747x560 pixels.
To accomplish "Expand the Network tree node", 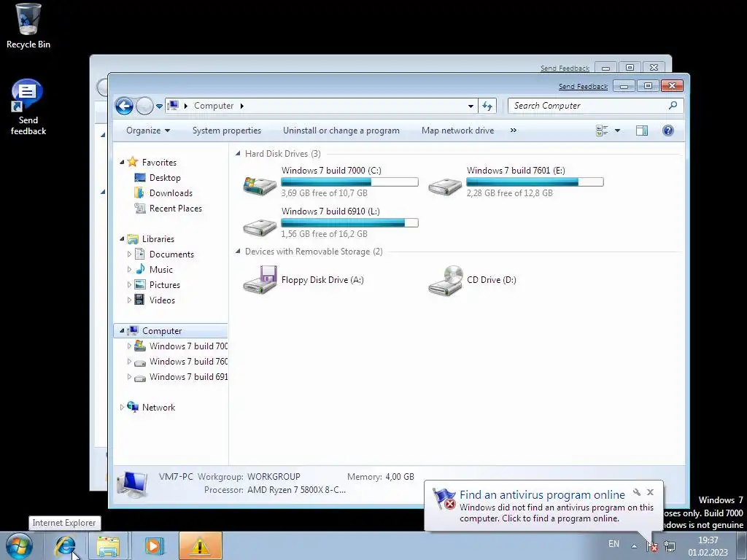I will [122, 407].
